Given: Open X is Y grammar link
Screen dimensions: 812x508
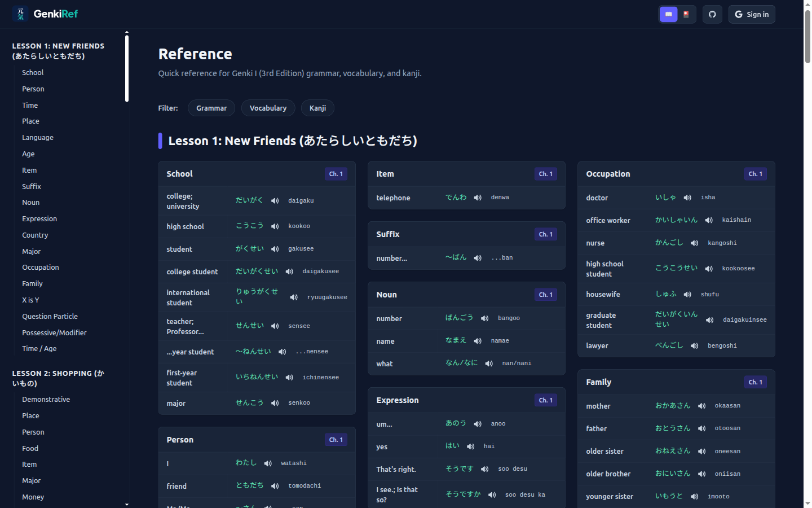Looking at the screenshot, I should [30, 300].
